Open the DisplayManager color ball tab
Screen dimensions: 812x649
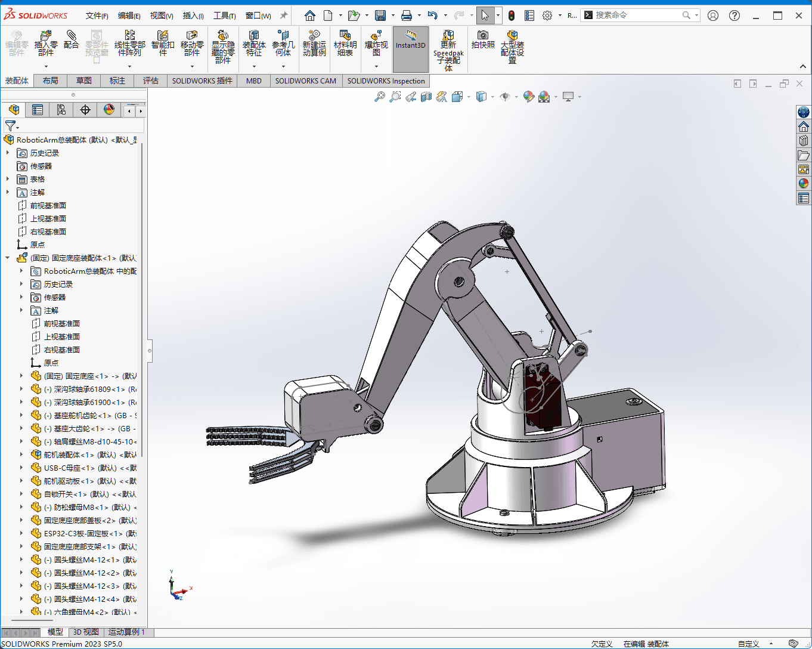(x=109, y=110)
